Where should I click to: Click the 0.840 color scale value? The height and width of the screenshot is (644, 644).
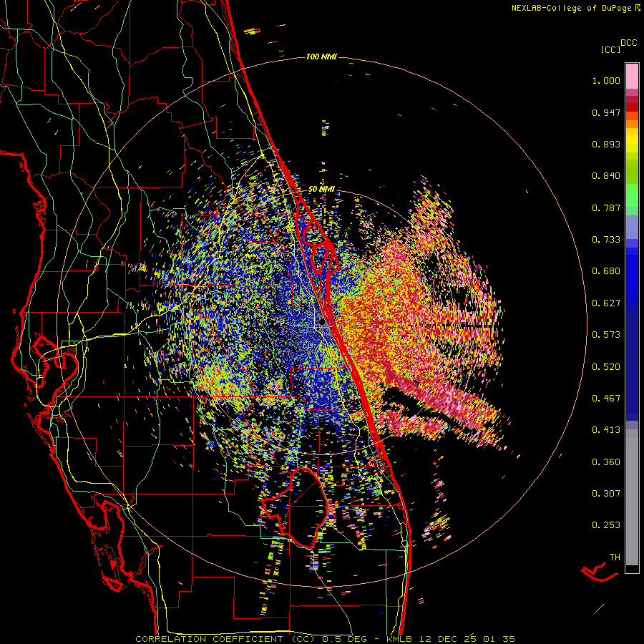[606, 176]
